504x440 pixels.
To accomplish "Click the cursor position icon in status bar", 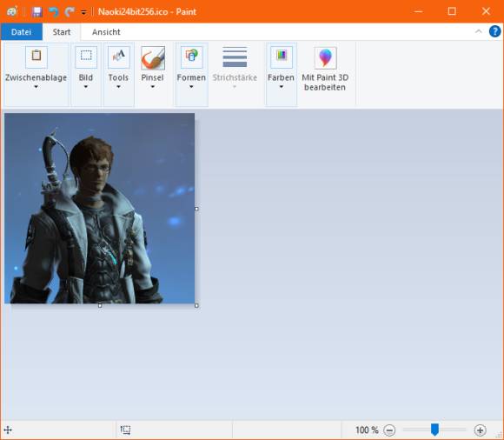I will pos(8,430).
